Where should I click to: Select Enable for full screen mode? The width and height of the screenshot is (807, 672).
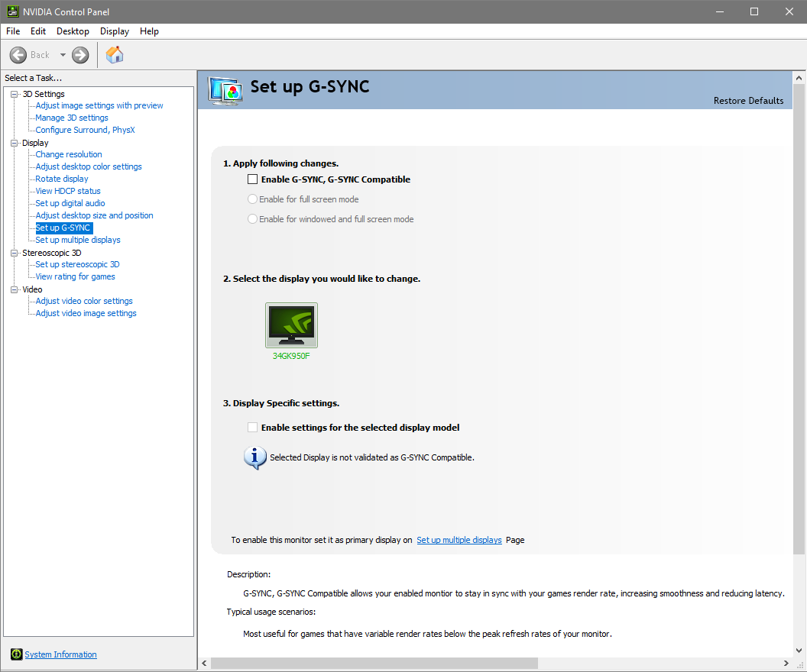[252, 199]
